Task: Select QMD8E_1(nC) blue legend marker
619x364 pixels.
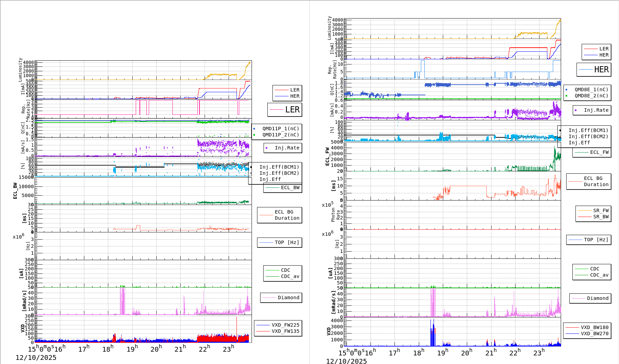Action: [567, 90]
